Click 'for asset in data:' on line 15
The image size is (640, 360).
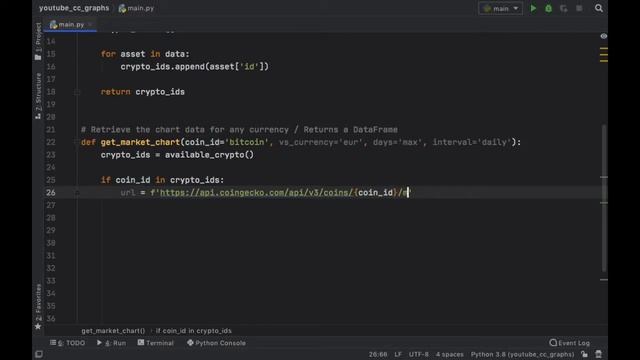tap(145, 54)
